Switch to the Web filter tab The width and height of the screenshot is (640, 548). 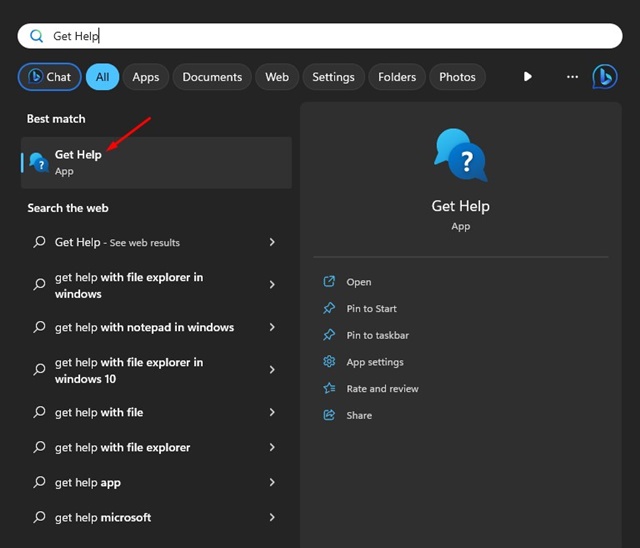(x=277, y=77)
